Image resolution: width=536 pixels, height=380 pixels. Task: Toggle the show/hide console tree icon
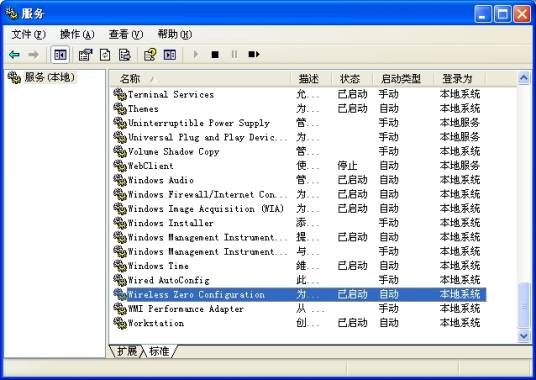click(60, 55)
